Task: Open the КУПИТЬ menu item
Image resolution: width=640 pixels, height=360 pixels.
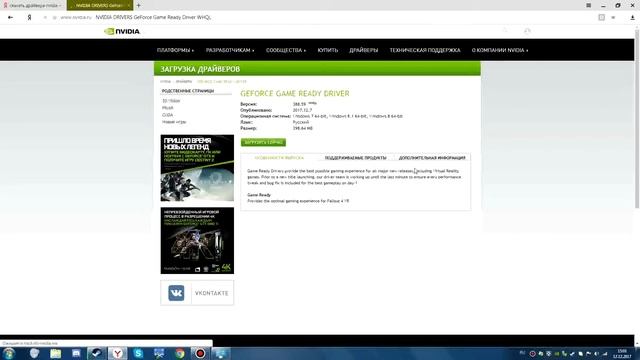Action: (328, 50)
